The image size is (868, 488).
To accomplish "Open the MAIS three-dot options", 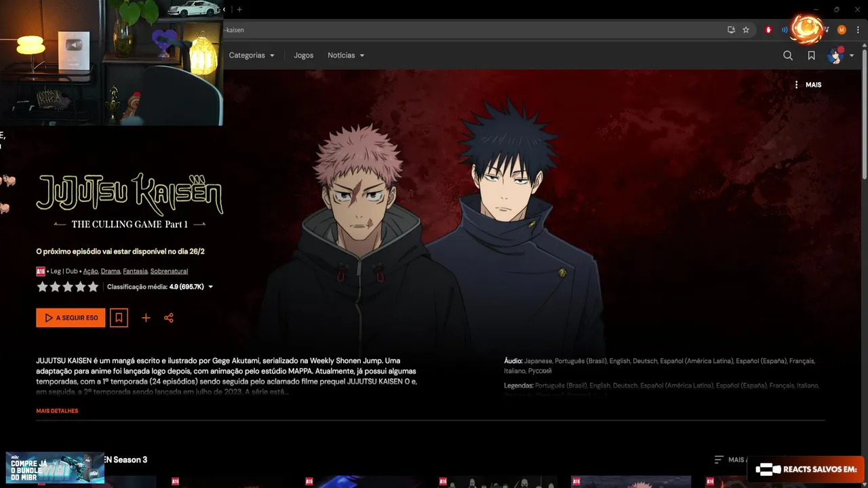I will (x=808, y=85).
